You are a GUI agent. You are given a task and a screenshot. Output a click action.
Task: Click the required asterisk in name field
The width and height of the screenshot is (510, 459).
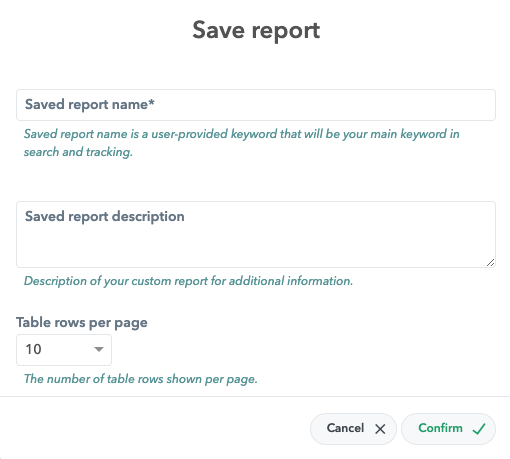coord(152,102)
